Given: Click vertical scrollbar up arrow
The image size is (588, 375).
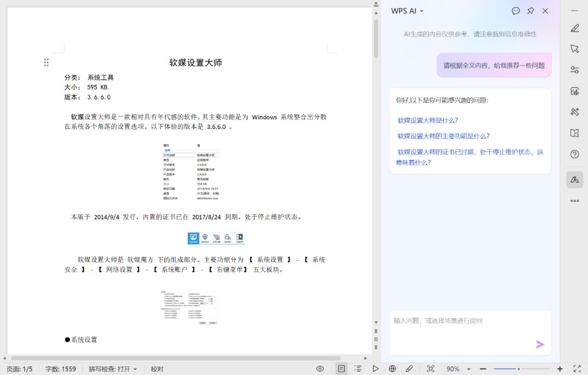Looking at the screenshot, I should click(x=376, y=13).
